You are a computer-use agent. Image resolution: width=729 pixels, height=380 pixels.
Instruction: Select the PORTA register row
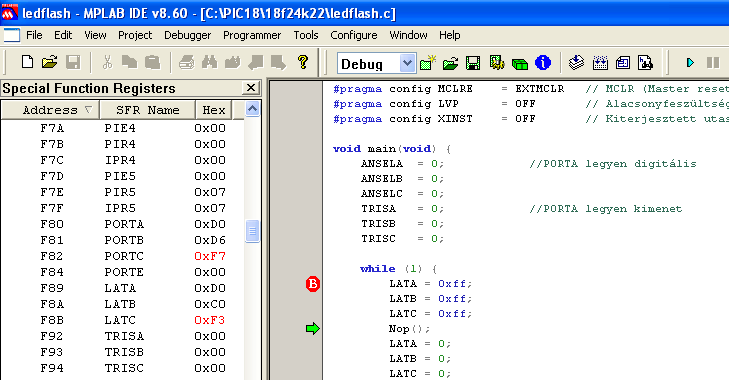(x=122, y=224)
